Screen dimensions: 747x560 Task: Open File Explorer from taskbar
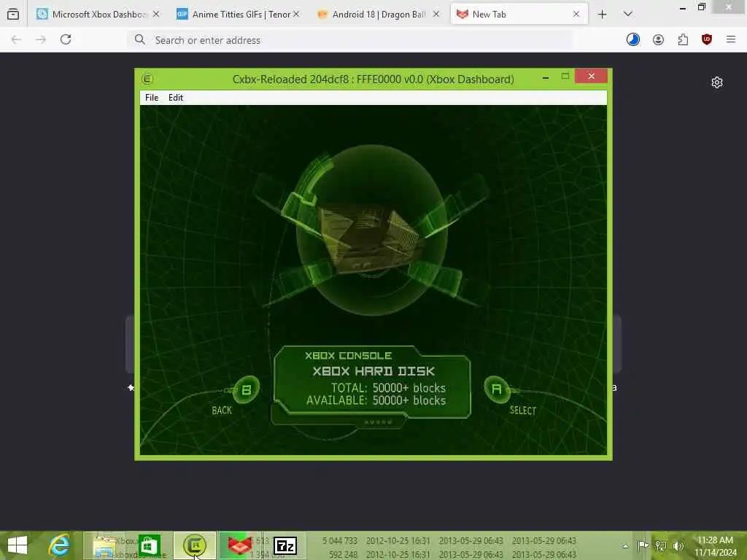pyautogui.click(x=104, y=545)
